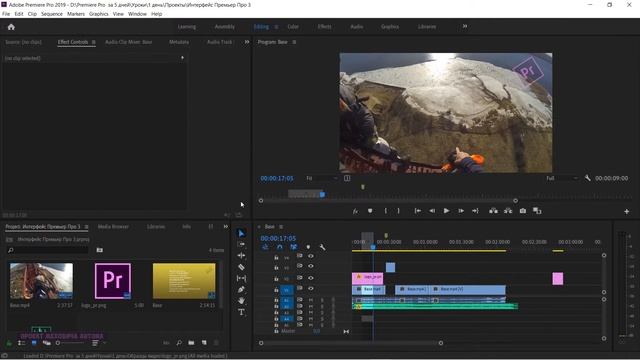Switch to the Audio Clip Mixer tab
This screenshot has width=640, height=360.
coord(129,42)
